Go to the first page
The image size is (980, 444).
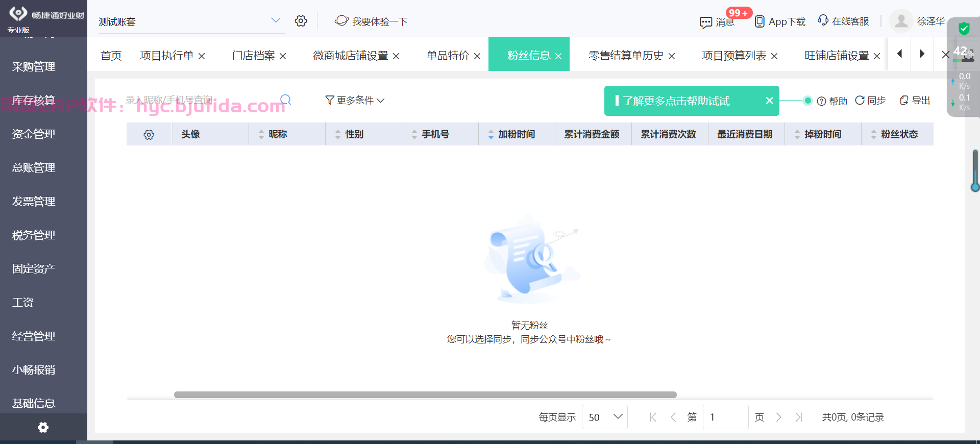tap(653, 417)
